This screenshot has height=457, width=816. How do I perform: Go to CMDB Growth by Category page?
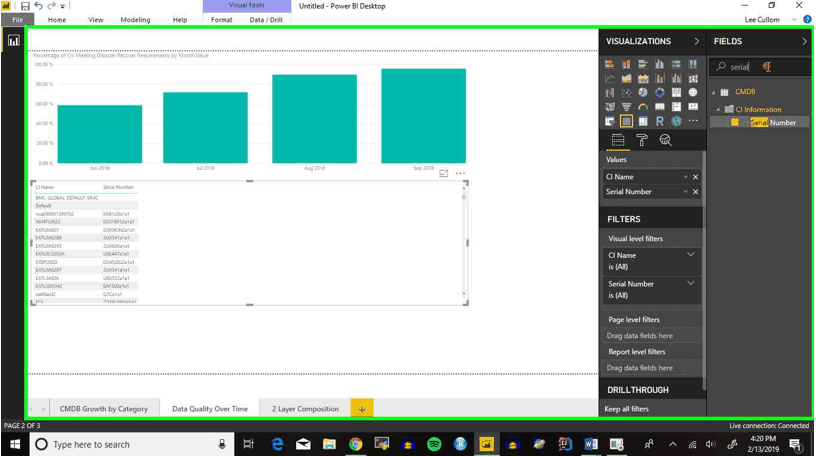[104, 409]
